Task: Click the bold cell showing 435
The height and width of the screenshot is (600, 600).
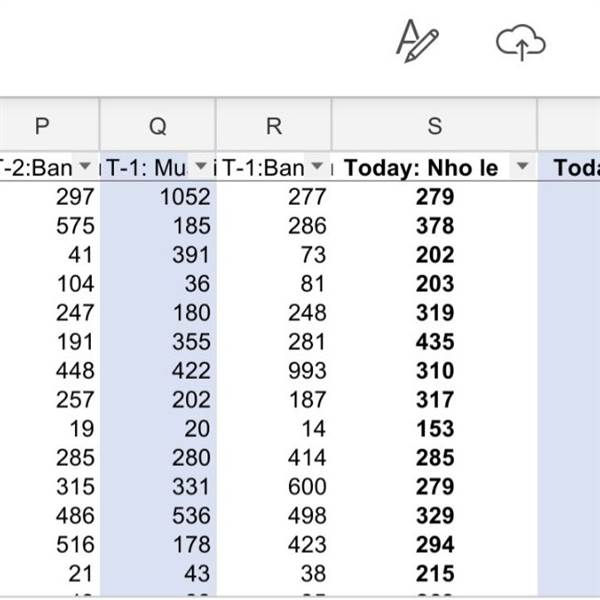Action: tap(434, 342)
